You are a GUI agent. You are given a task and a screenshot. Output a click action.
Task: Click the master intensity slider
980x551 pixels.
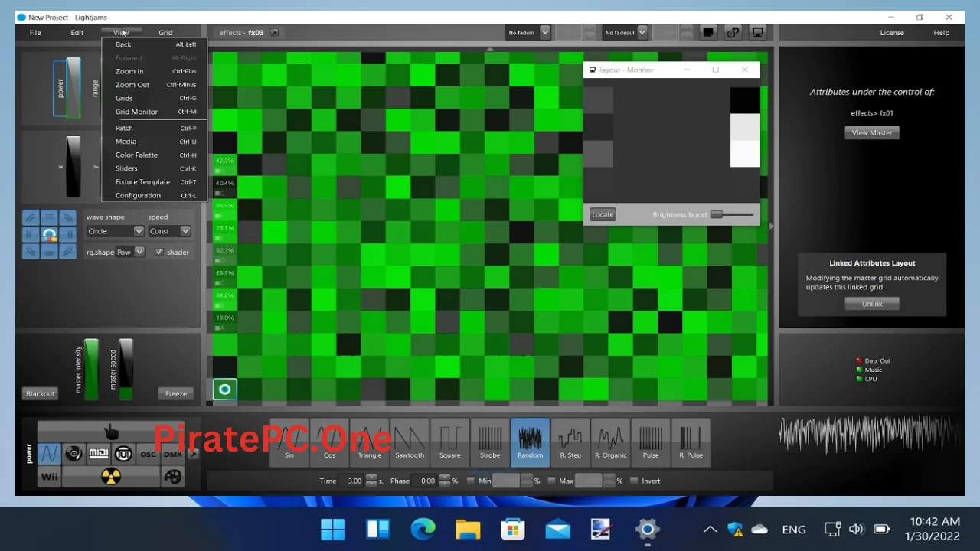tap(91, 370)
